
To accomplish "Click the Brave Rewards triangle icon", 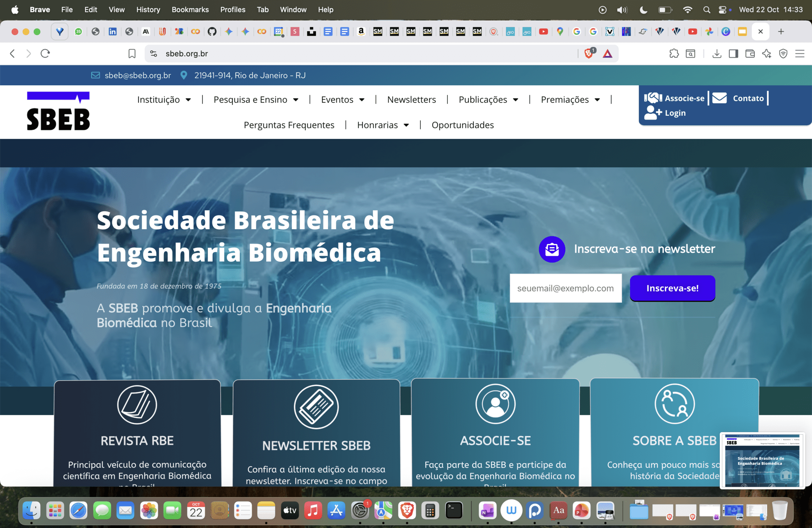I will 607,54.
